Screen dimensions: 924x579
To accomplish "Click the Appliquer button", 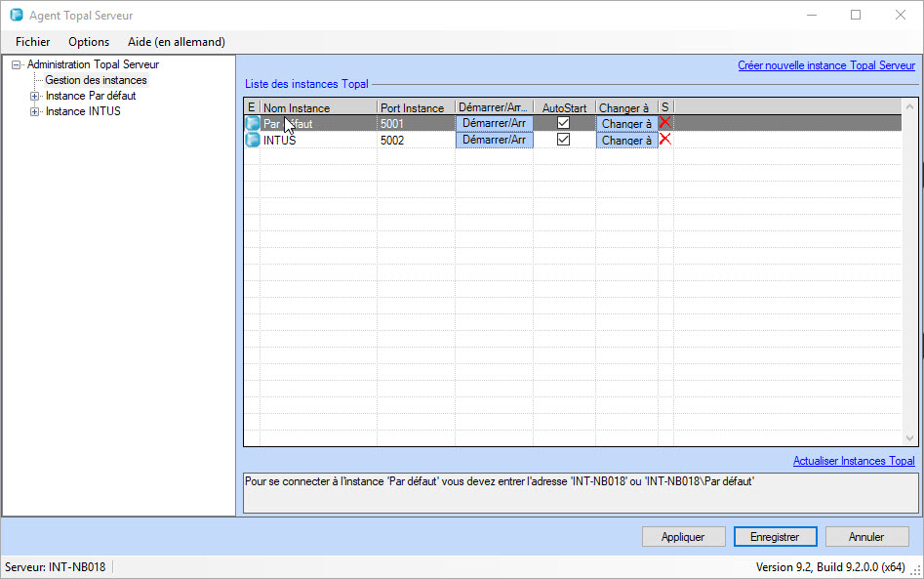I will point(683,537).
